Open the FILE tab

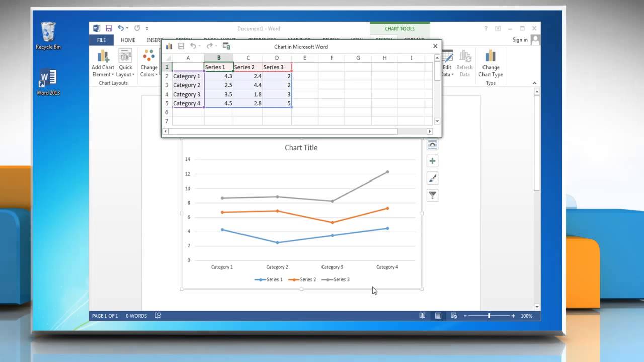[101, 40]
